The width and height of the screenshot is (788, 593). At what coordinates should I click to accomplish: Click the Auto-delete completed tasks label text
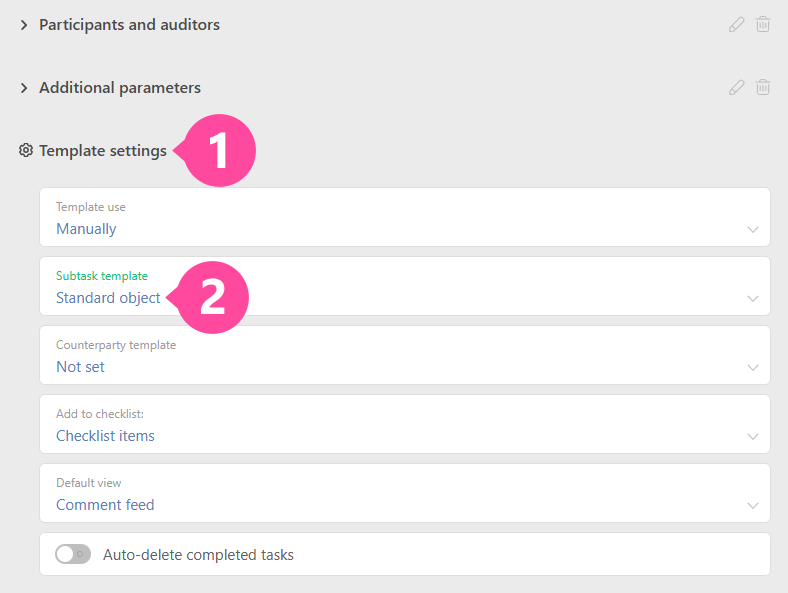click(198, 554)
